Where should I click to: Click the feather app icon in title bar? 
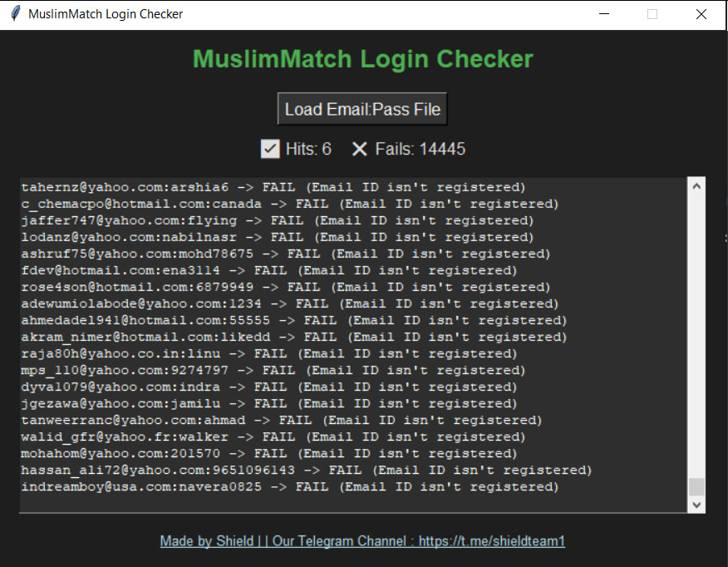[15, 13]
